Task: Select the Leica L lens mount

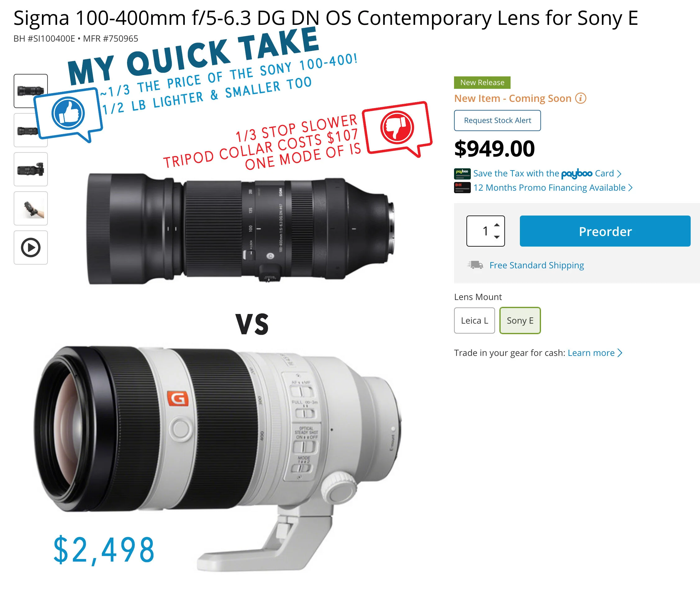Action: (474, 321)
